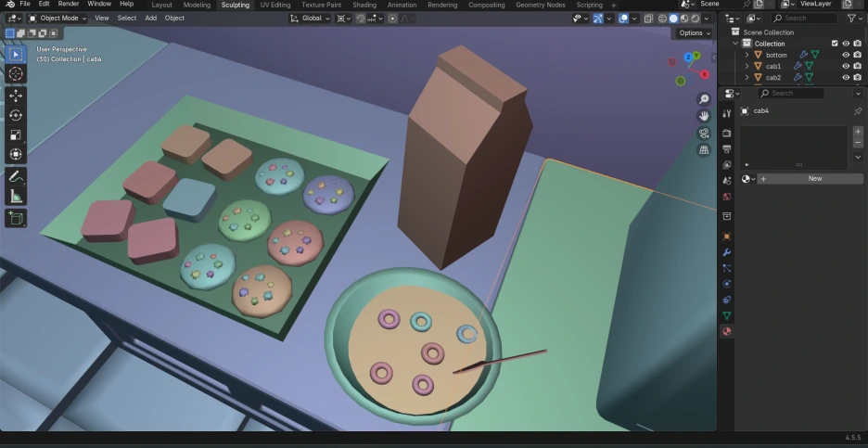Collapse the Collection in outliner
868x448 pixels.
[735, 44]
